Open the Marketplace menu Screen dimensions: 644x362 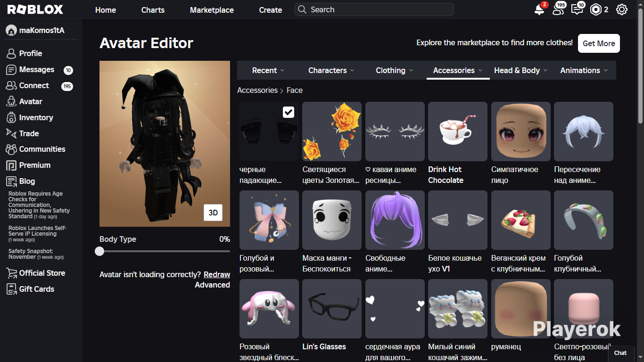click(212, 10)
